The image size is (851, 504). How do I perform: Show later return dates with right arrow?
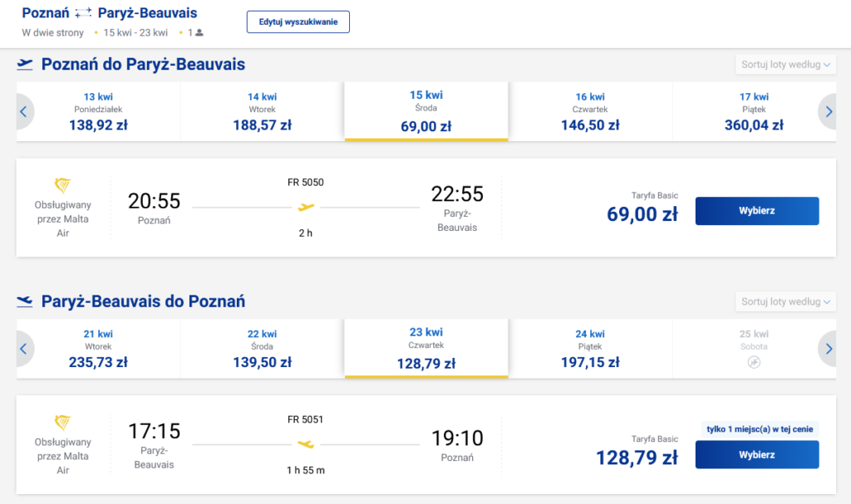(828, 348)
